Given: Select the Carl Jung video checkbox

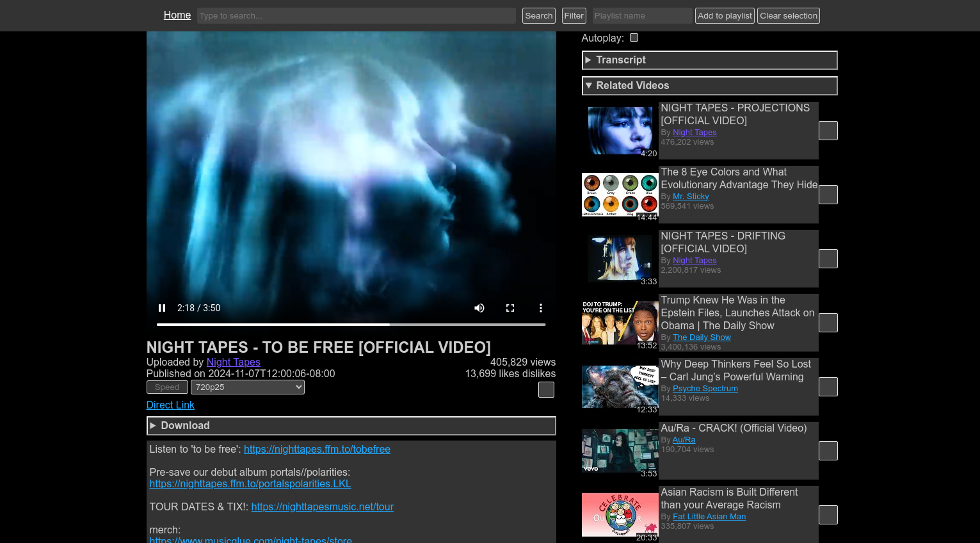Looking at the screenshot, I should point(828,387).
